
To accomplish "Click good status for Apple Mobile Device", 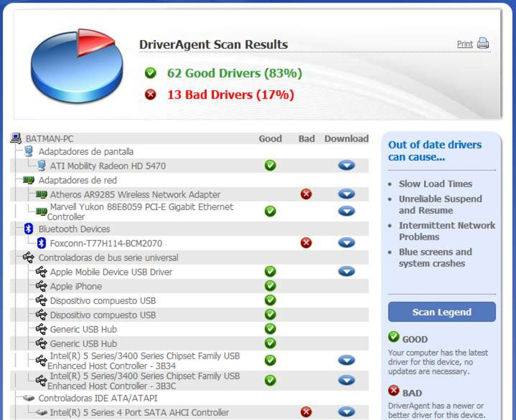I will 270,271.
